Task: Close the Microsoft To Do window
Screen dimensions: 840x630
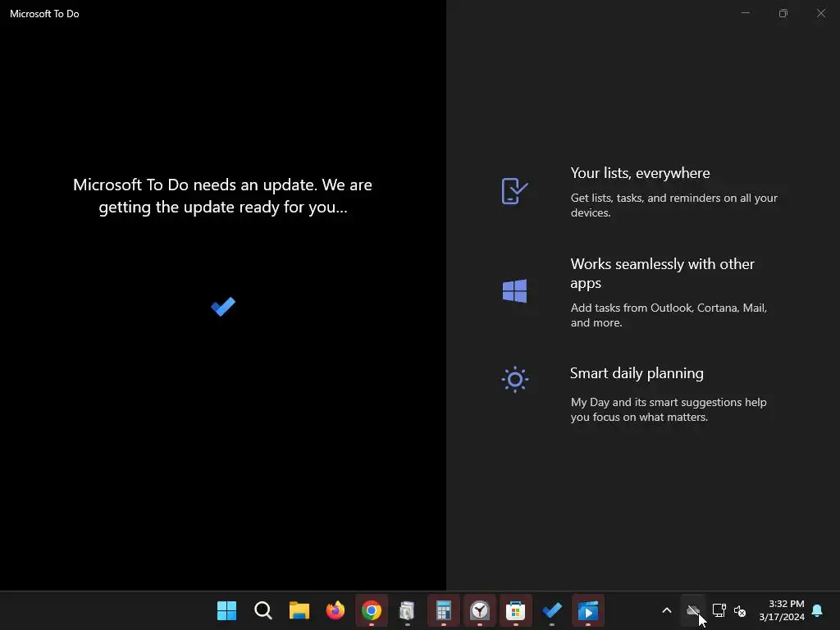Action: [x=820, y=13]
